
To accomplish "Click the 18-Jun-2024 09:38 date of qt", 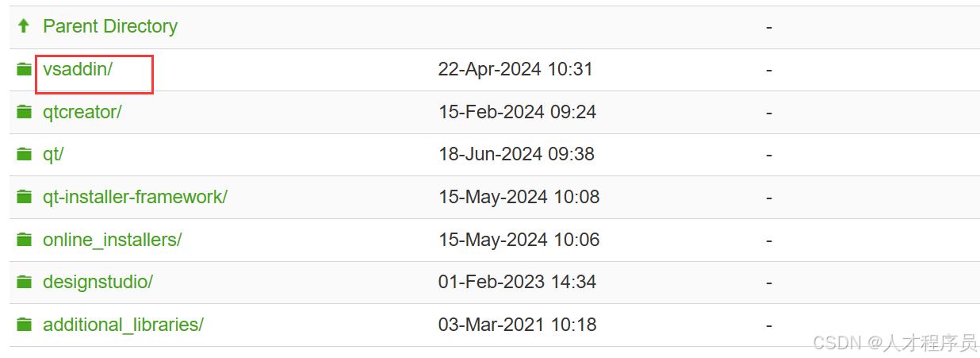I will 516,154.
